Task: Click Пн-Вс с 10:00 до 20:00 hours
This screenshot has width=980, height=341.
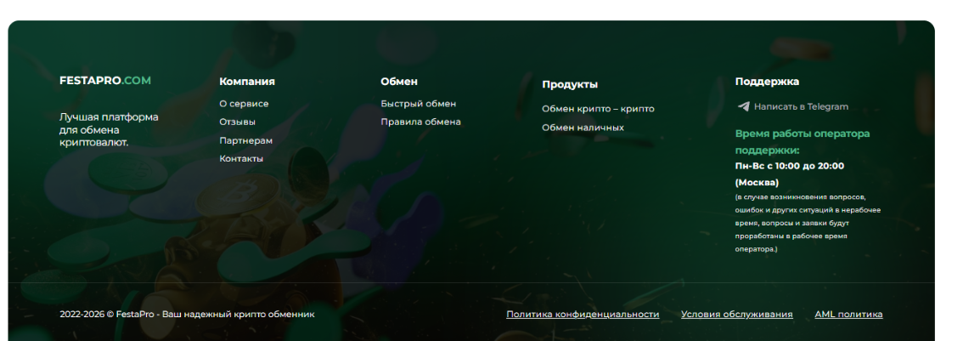Action: click(x=790, y=167)
